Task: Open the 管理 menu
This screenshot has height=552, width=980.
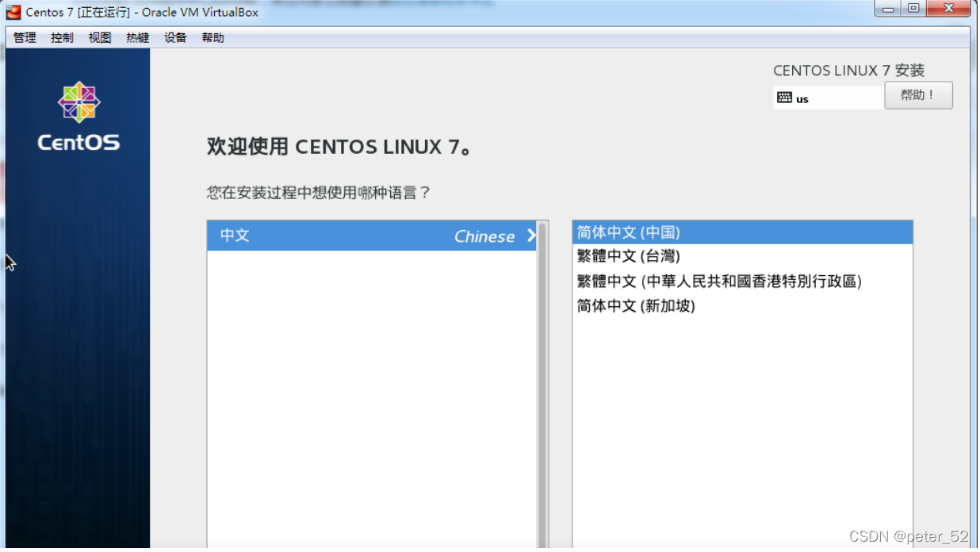Action: coord(25,37)
